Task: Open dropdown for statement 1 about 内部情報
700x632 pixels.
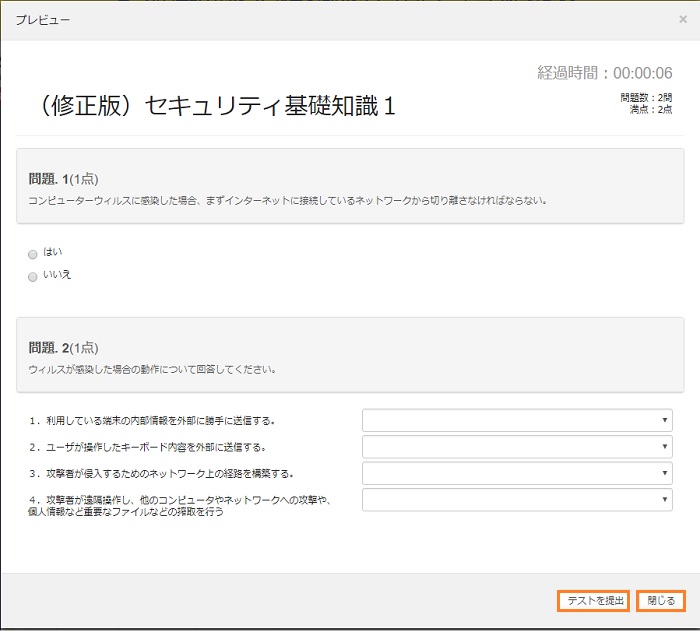Action: [x=517, y=421]
